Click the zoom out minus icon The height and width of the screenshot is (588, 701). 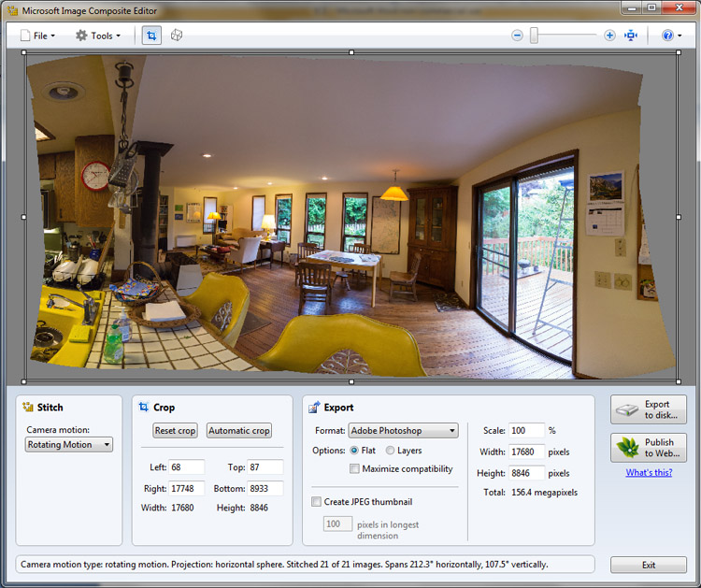point(517,36)
